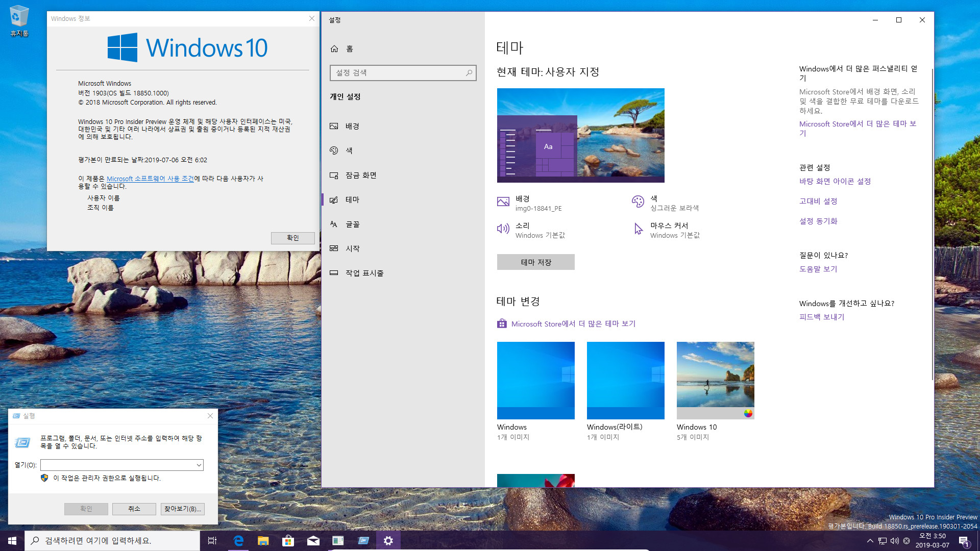
Task: Click the color wheel badge on Windows 10 theme
Action: 748,413
